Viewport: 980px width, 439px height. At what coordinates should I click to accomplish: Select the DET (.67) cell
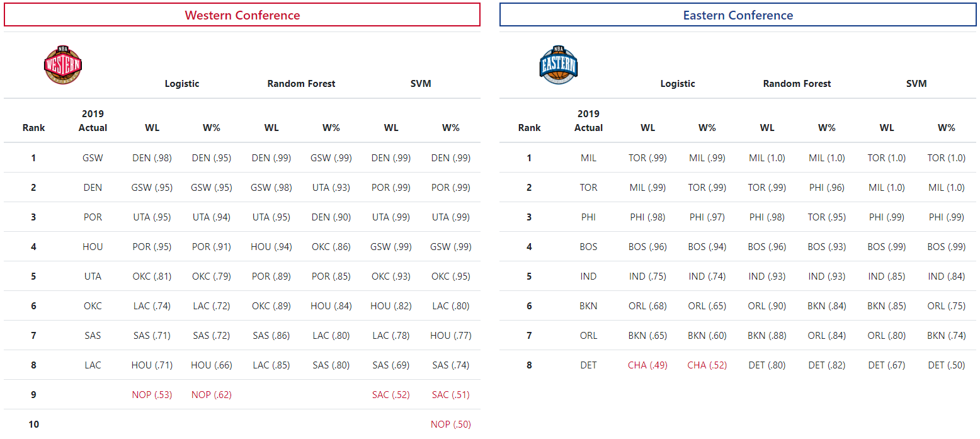(x=887, y=365)
